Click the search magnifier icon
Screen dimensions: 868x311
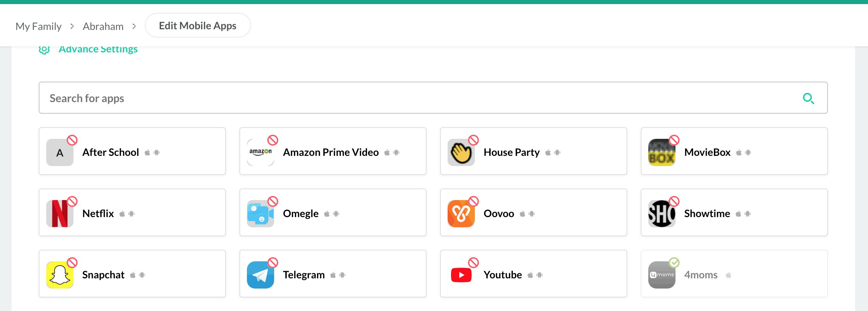tap(808, 99)
